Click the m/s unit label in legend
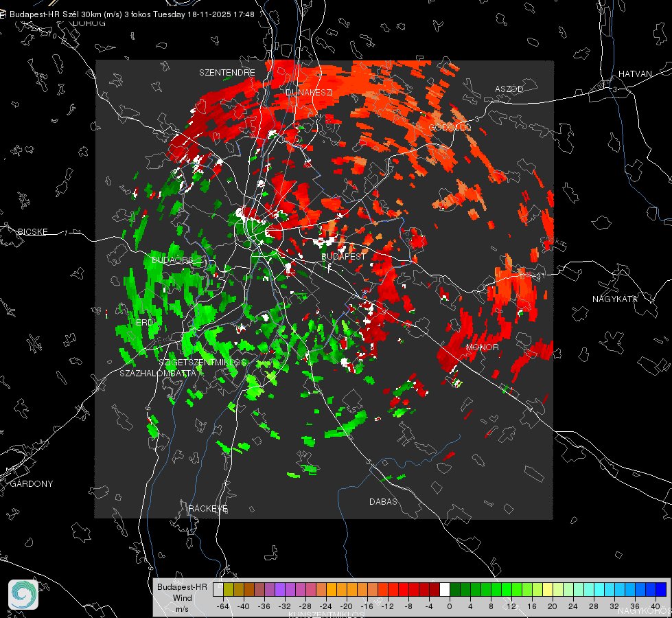 tap(182, 609)
